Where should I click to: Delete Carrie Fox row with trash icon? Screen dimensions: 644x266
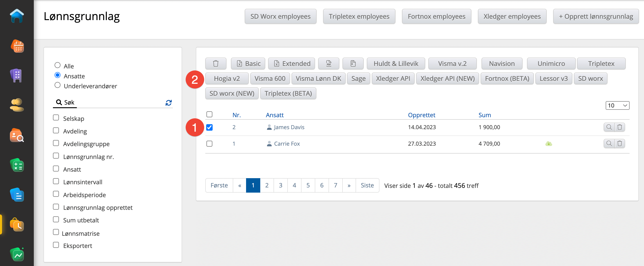coord(619,144)
